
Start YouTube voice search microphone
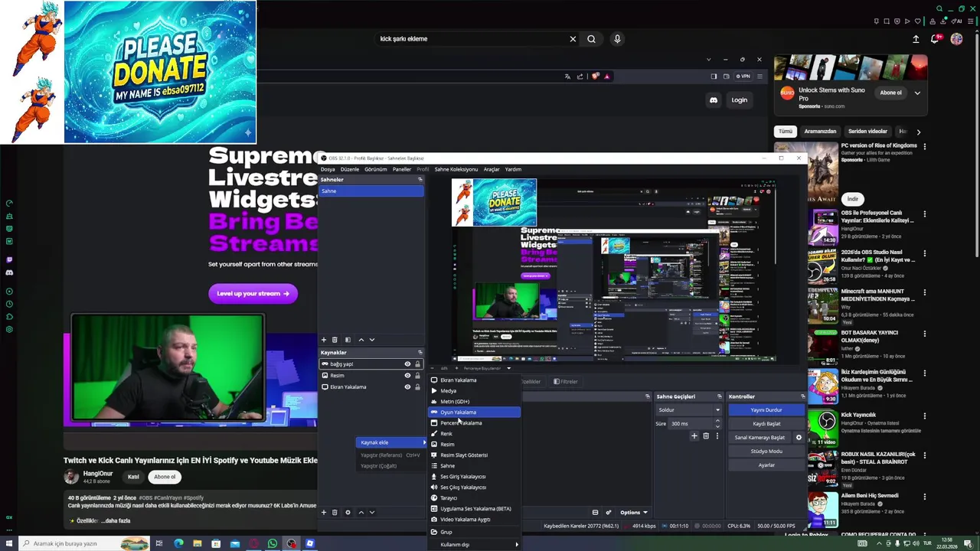[617, 39]
